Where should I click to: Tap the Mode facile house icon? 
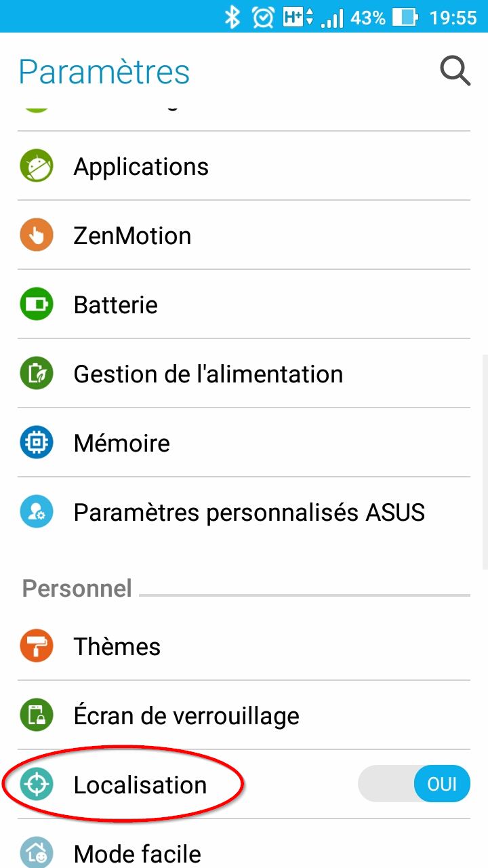(x=37, y=852)
